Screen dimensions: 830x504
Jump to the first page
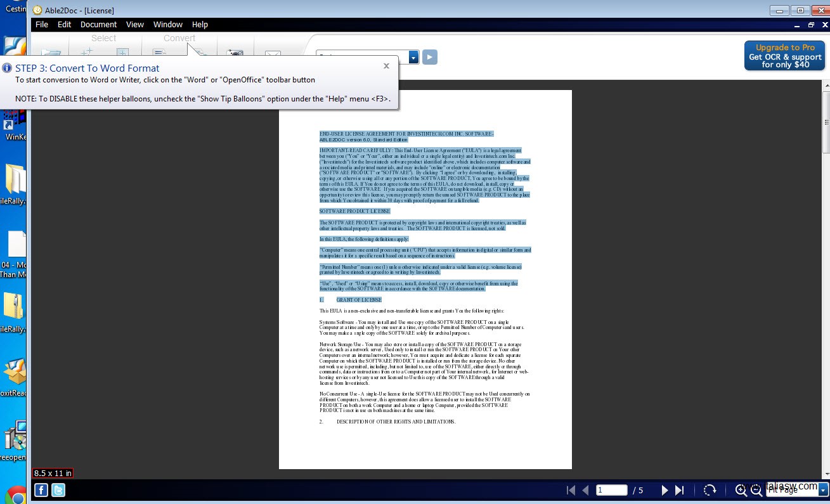[571, 490]
